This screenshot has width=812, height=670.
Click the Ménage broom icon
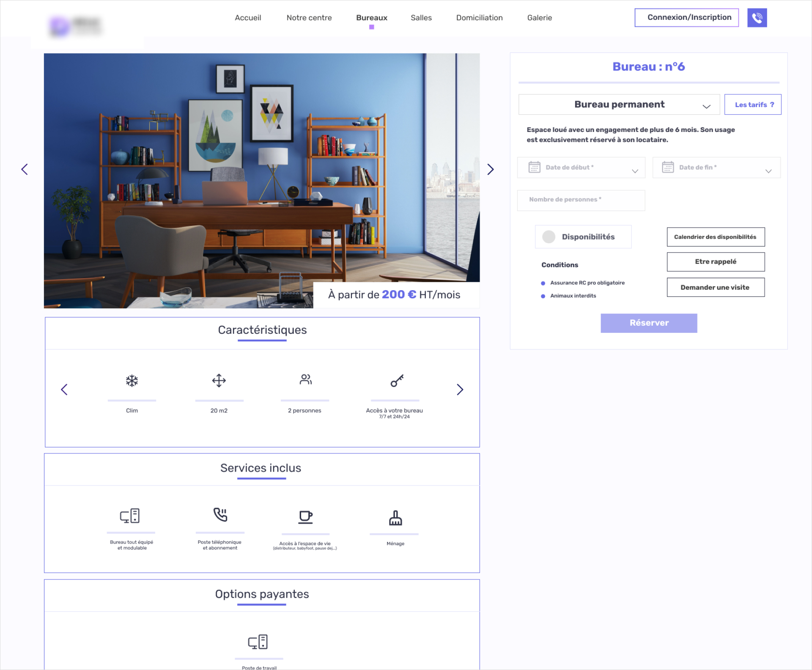point(395,518)
